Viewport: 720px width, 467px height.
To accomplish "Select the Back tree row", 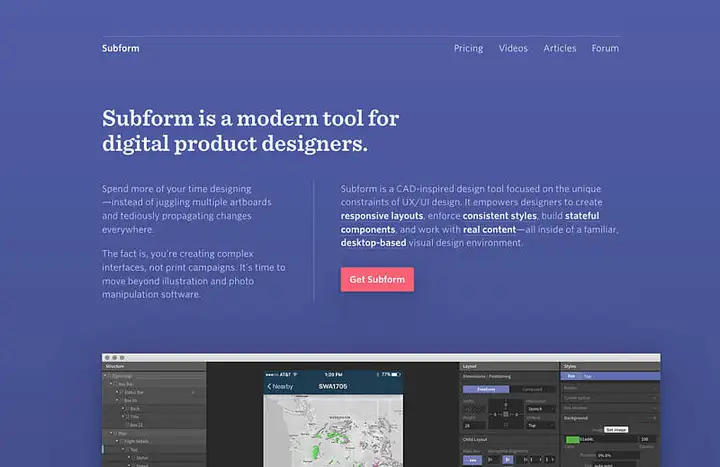I will [154, 408].
